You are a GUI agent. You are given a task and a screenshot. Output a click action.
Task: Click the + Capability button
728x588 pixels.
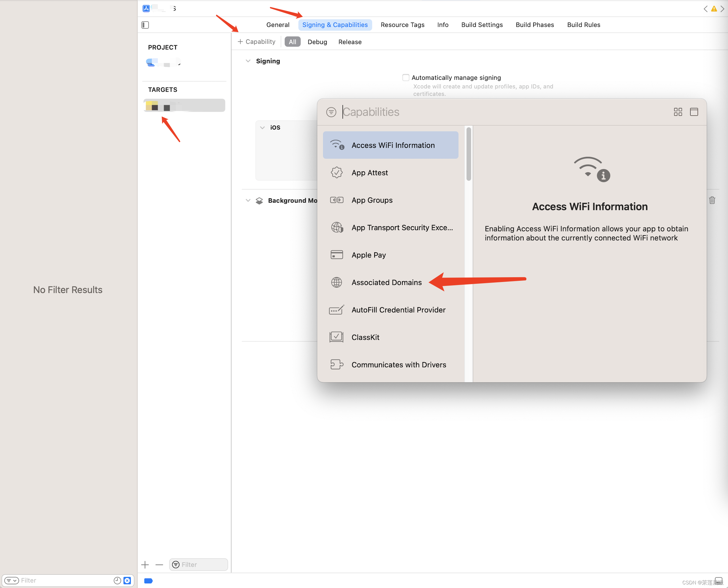tap(257, 42)
